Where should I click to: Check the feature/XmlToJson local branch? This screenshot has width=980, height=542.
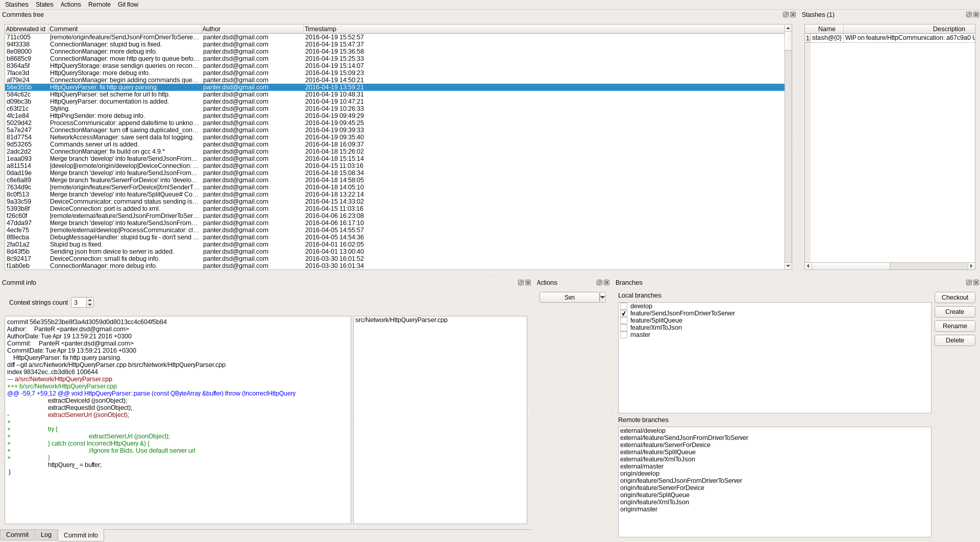tap(624, 328)
